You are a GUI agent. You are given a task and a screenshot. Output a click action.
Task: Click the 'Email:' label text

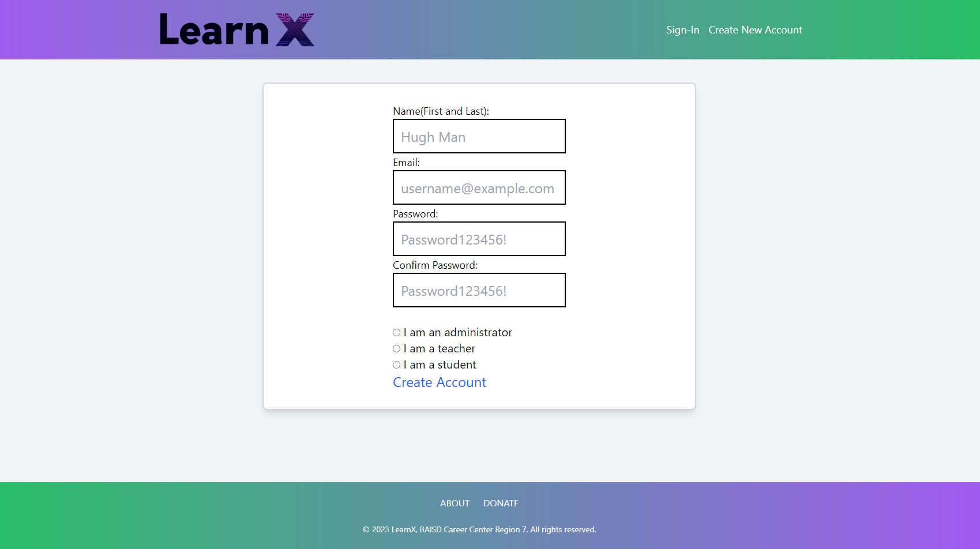click(406, 163)
